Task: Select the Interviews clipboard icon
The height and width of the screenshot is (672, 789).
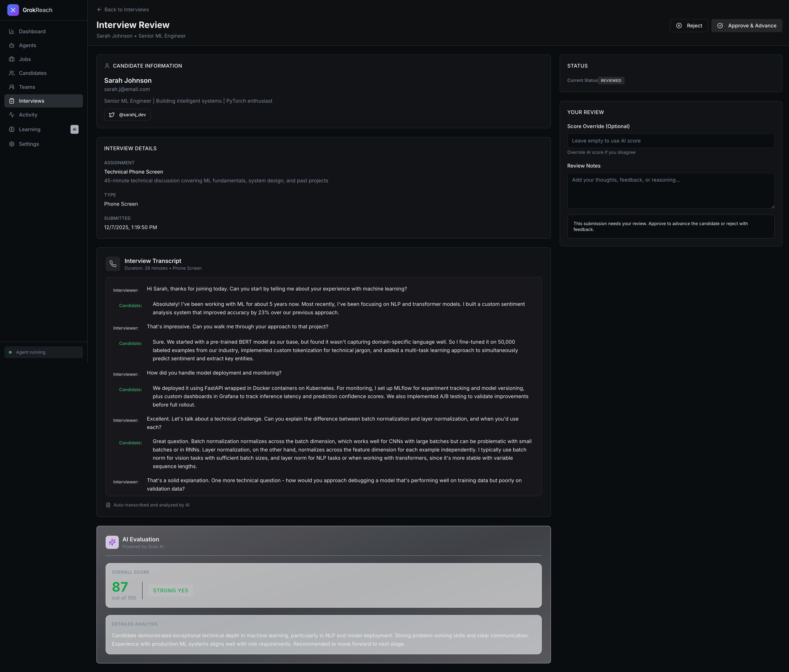Action: [12, 101]
